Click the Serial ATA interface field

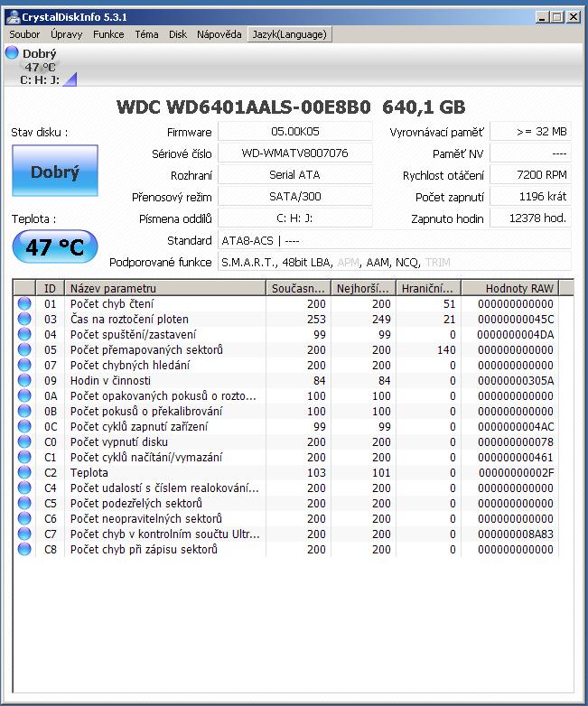tap(295, 175)
